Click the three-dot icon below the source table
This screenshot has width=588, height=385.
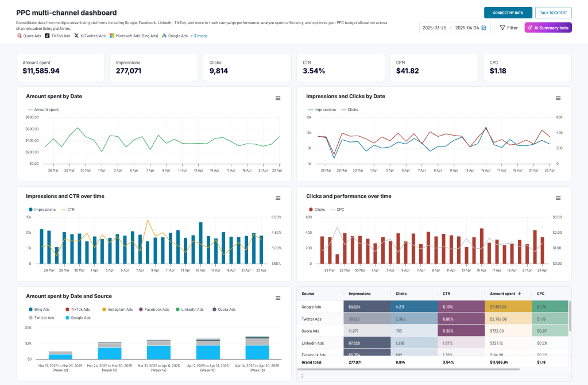click(x=301, y=376)
